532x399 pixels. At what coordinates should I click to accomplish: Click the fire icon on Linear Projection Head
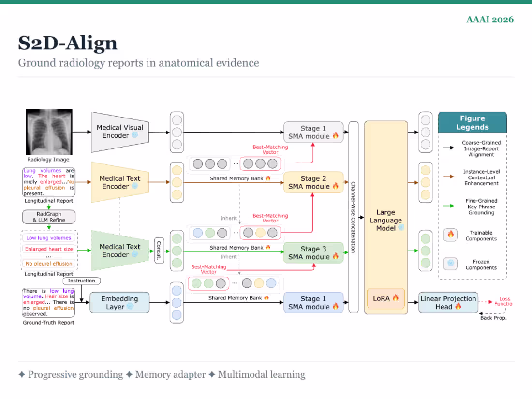(458, 306)
